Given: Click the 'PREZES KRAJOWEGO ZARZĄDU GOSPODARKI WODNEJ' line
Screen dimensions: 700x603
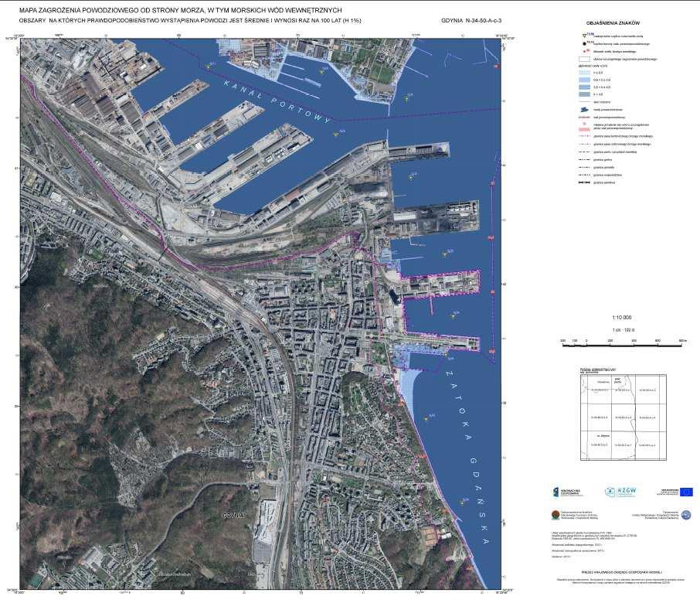Looking at the screenshot, I should (621, 572).
